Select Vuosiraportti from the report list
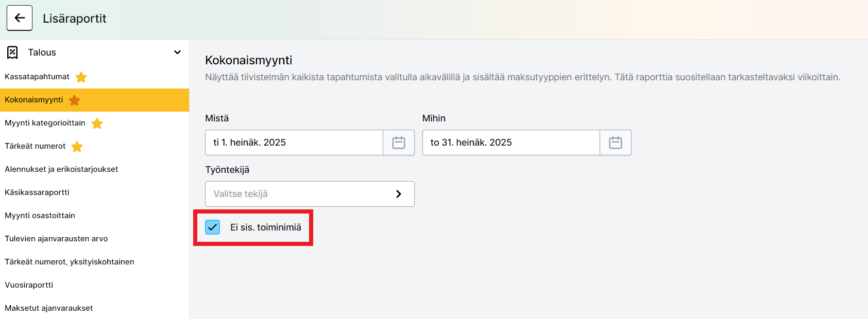This screenshot has height=319, width=868. pos(29,285)
